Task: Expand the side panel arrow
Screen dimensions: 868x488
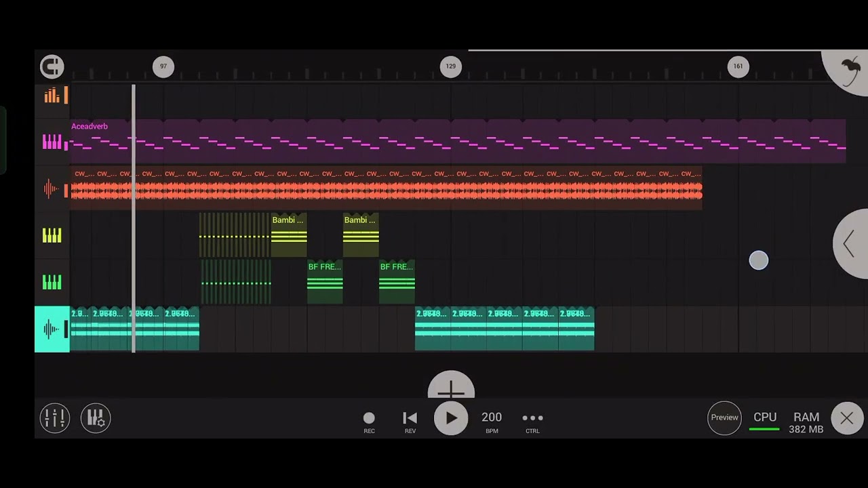Action: [x=851, y=243]
